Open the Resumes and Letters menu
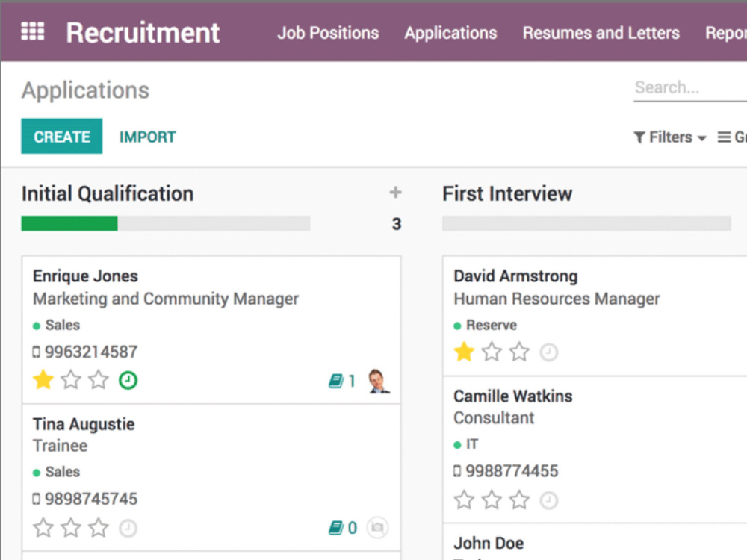The height and width of the screenshot is (560, 747). (601, 33)
